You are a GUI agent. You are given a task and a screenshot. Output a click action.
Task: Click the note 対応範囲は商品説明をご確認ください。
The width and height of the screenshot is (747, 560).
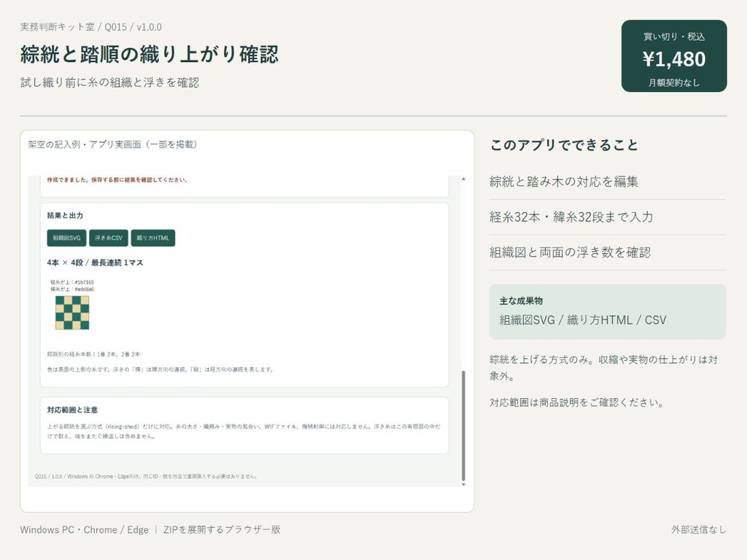click(x=577, y=402)
